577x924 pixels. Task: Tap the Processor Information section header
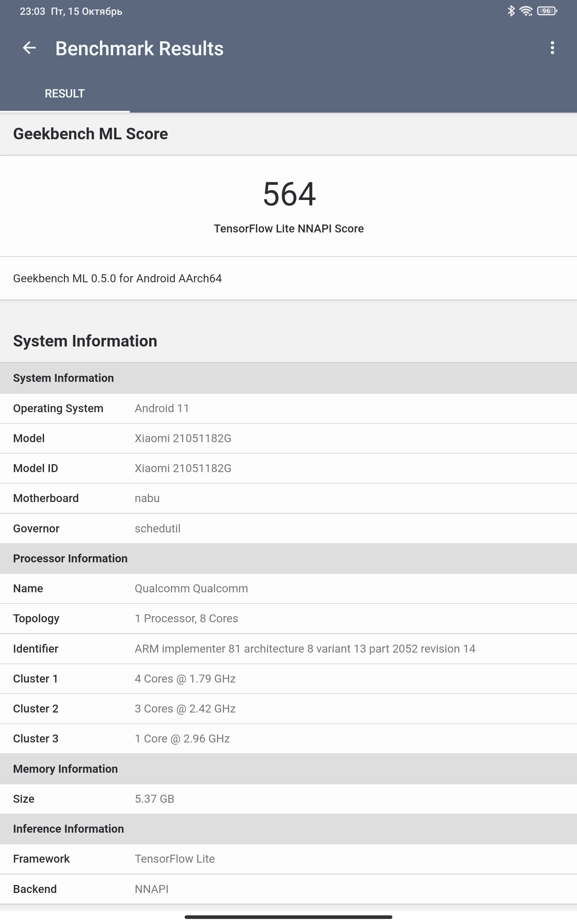tap(288, 559)
